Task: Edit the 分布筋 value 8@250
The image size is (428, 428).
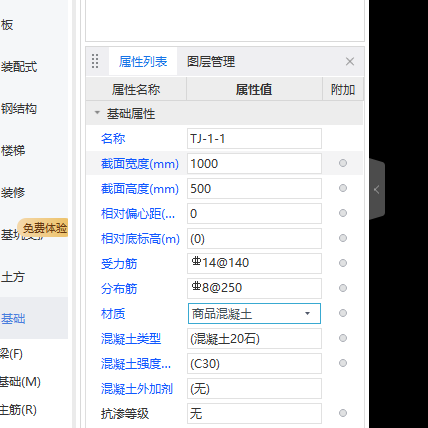Action: pyautogui.click(x=254, y=288)
